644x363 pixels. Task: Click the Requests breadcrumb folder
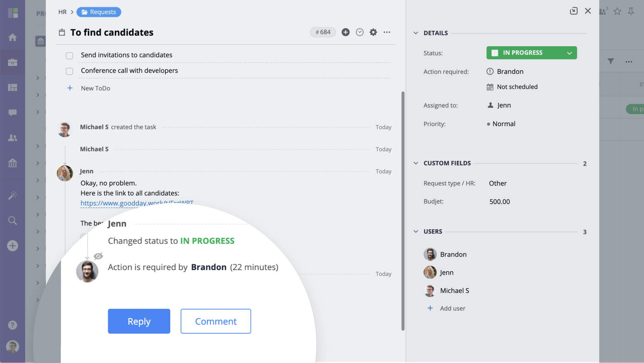tap(99, 12)
